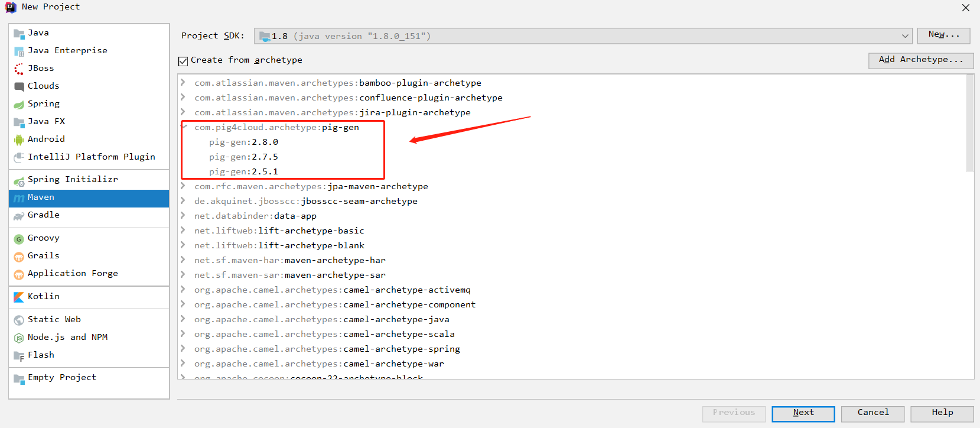Select camel-archetype-war row
This screenshot has width=980, height=428.
pos(572,364)
